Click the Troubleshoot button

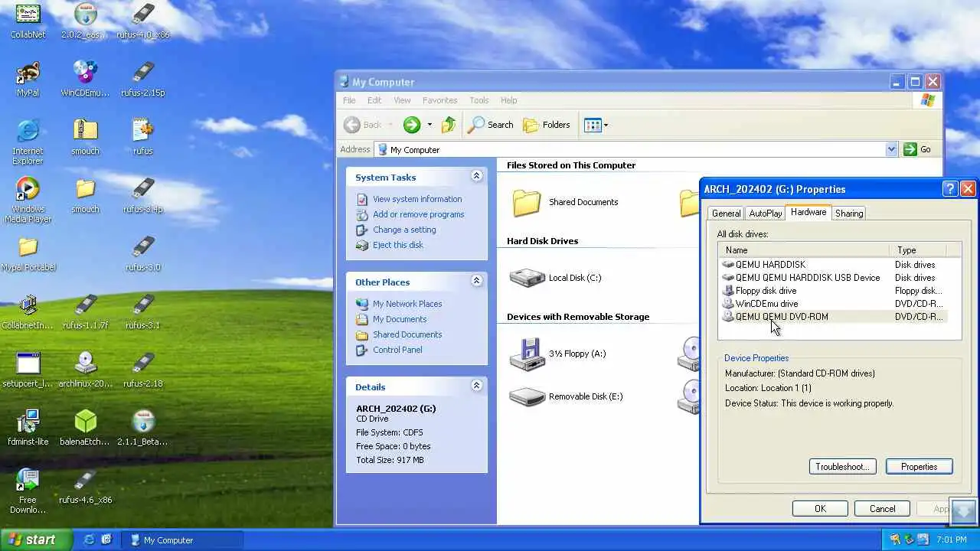[842, 467]
